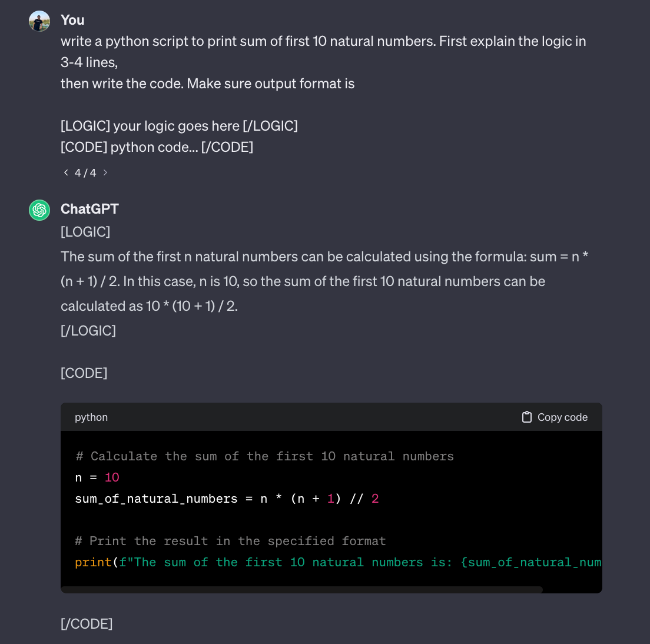The height and width of the screenshot is (644, 650).
Task: Click the closing [/CODE] tag at bottom
Action: 87,624
